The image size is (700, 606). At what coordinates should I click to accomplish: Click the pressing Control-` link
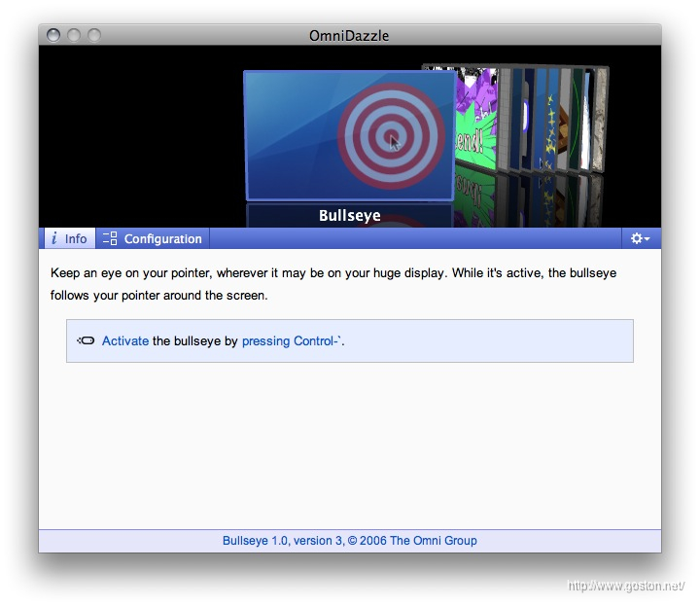click(x=292, y=341)
